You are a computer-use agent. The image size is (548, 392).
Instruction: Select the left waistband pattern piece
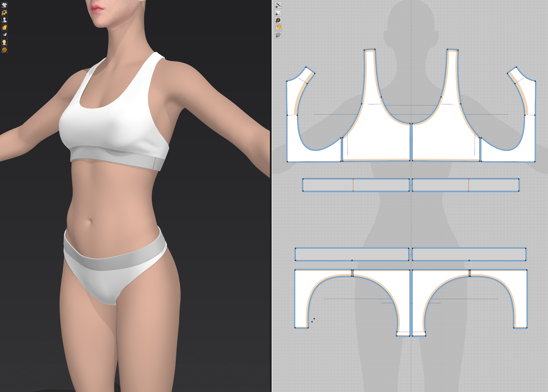[352, 254]
